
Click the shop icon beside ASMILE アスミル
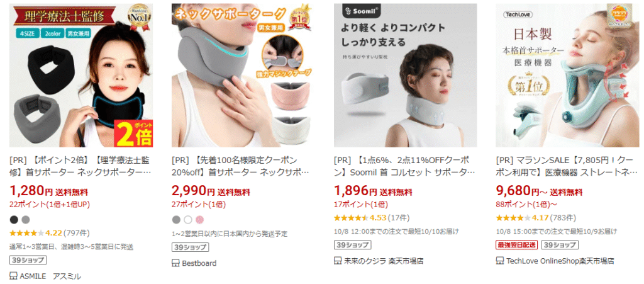tap(13, 276)
